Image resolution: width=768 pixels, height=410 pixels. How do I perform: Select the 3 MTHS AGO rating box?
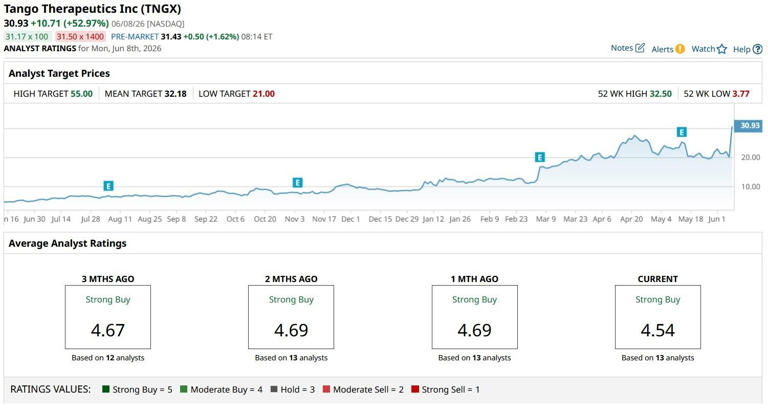pyautogui.click(x=108, y=317)
